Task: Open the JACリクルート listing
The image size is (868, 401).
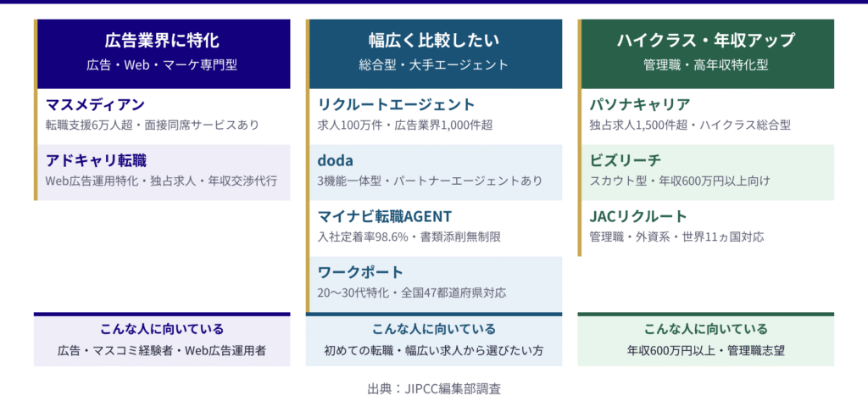Action: pos(638,216)
